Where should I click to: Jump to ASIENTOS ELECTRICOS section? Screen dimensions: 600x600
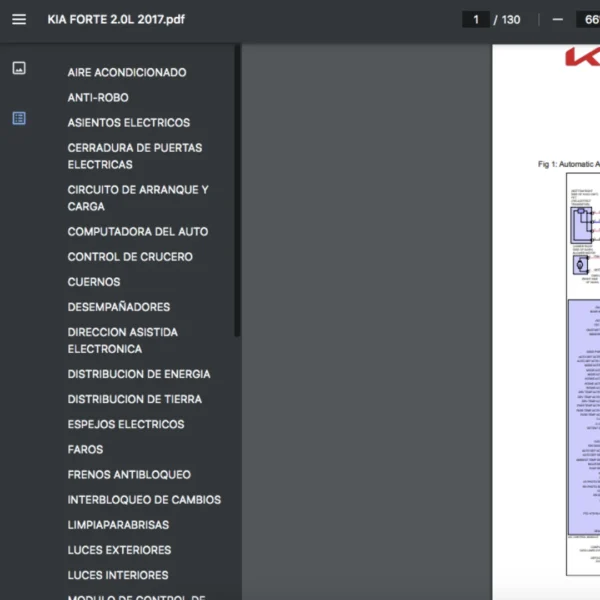tap(129, 122)
